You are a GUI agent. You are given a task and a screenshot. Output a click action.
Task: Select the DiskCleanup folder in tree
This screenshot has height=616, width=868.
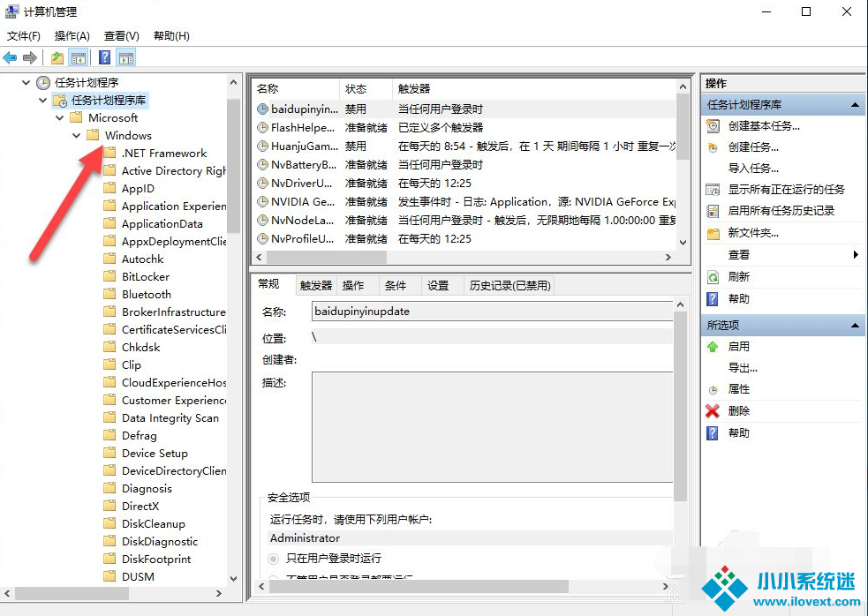(154, 523)
